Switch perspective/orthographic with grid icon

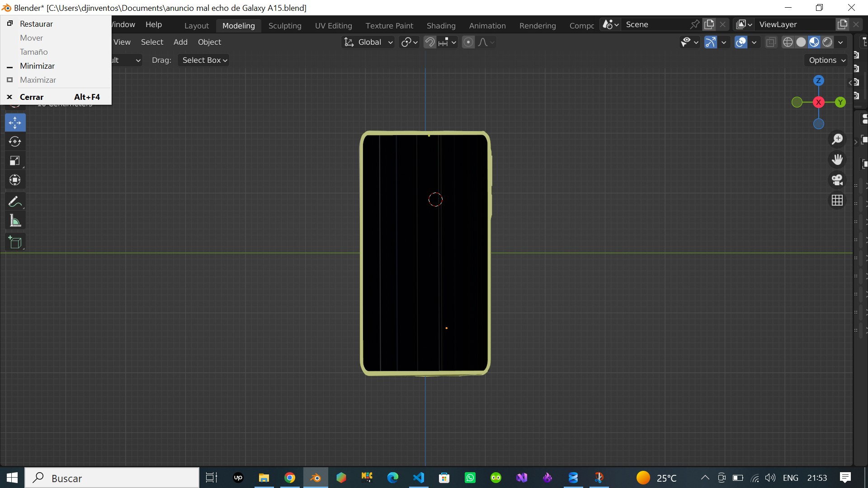pos(837,200)
